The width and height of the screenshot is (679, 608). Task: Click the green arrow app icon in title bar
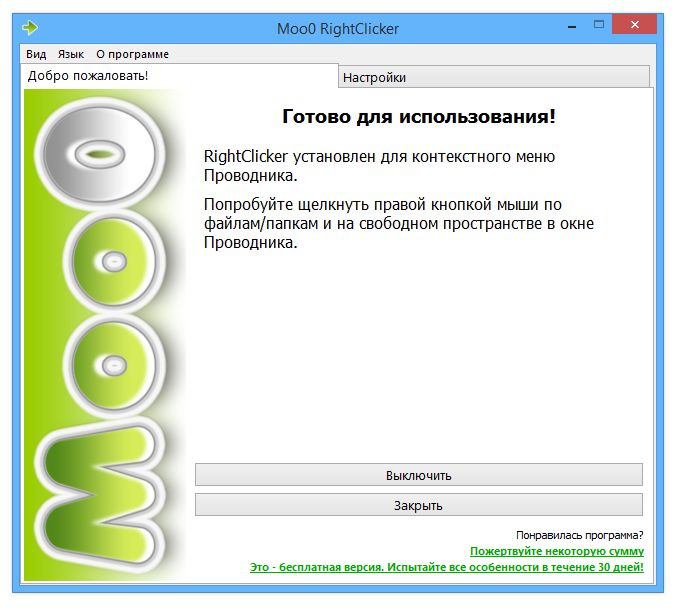(30, 28)
